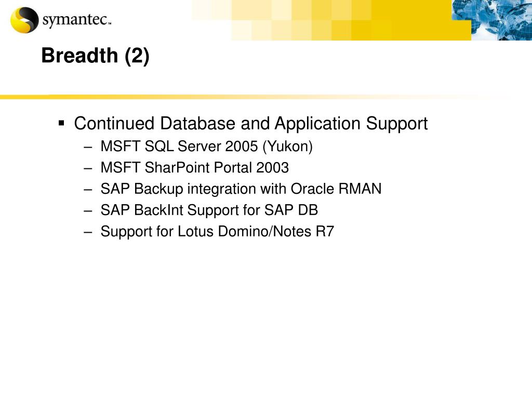Click the dash before MSFT SQL Server

point(88,147)
